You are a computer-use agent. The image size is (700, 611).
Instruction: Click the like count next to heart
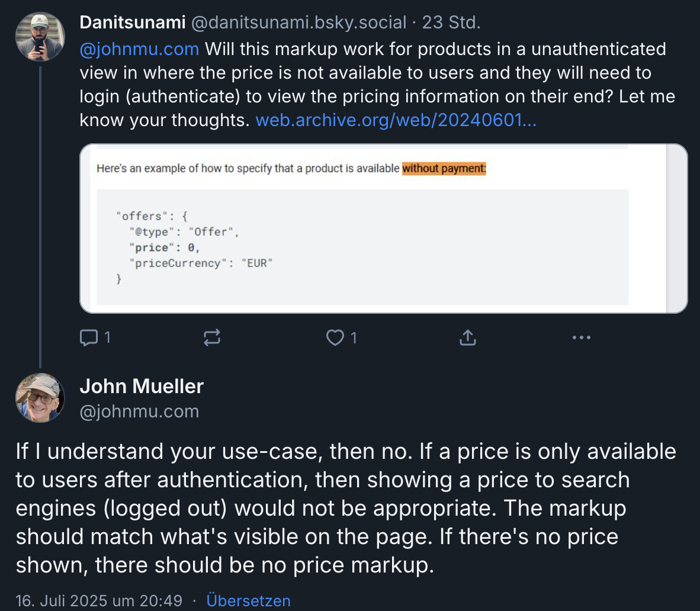tap(354, 337)
